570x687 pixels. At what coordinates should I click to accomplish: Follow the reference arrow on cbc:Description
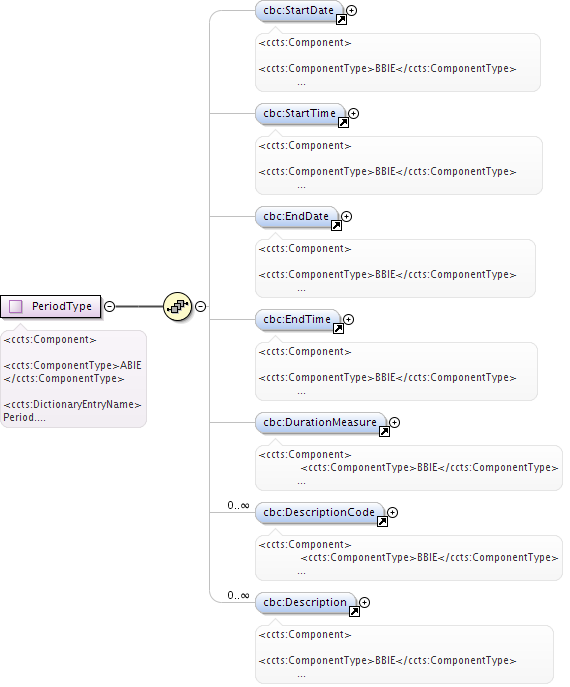tap(354, 611)
